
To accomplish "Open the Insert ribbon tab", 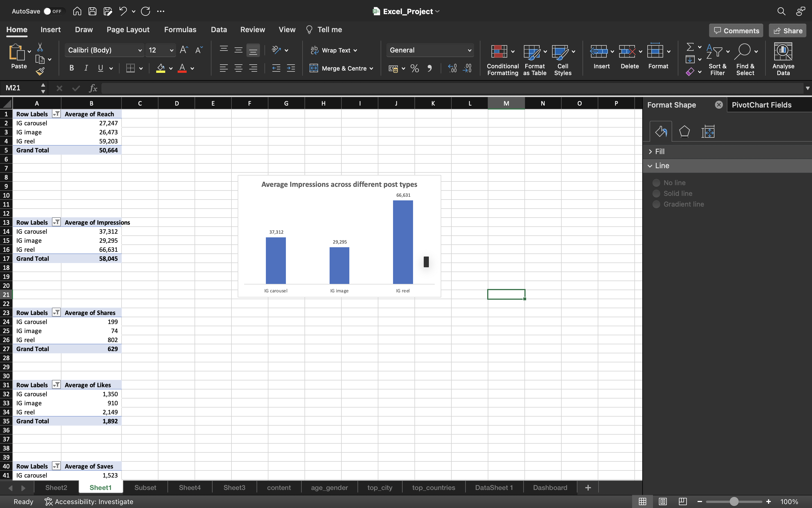I will click(51, 30).
